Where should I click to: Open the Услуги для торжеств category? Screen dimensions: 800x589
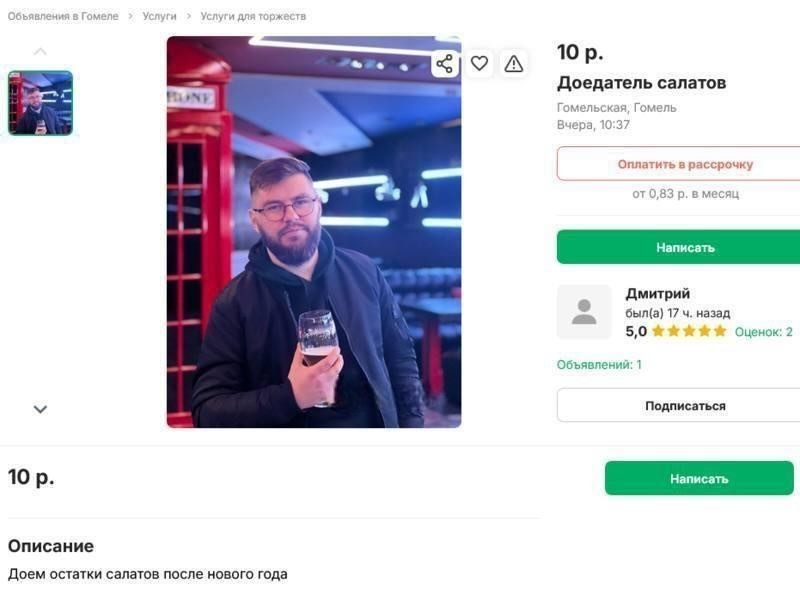click(x=251, y=16)
